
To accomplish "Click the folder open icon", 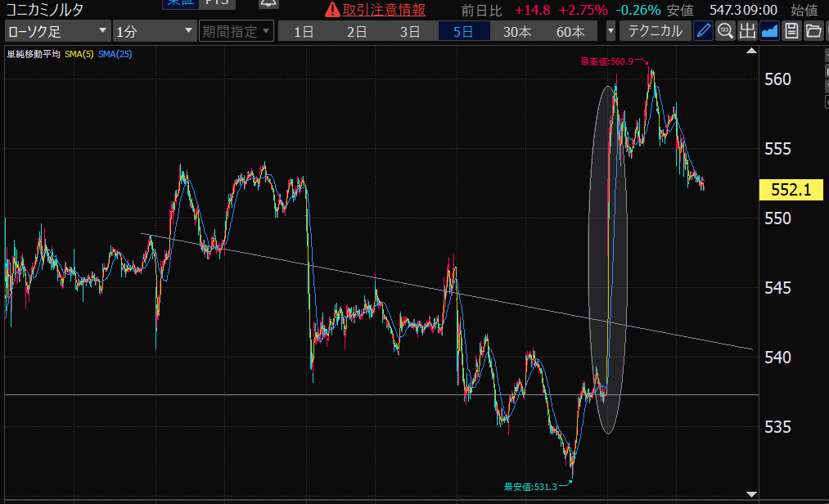I will click(x=813, y=32).
